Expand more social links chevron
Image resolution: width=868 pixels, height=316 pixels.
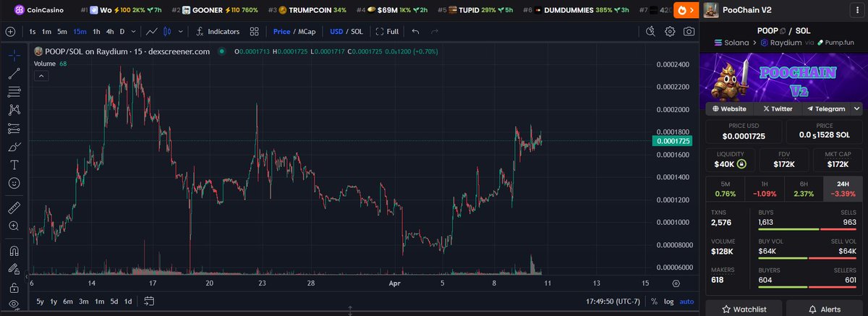pyautogui.click(x=856, y=108)
